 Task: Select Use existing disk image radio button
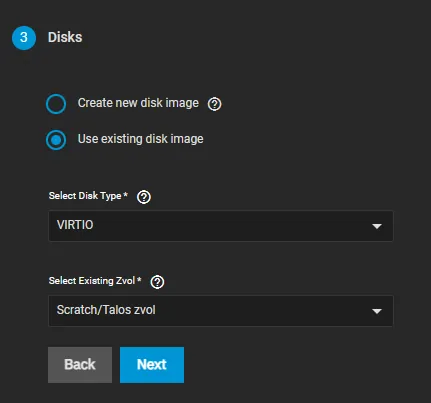click(x=56, y=140)
